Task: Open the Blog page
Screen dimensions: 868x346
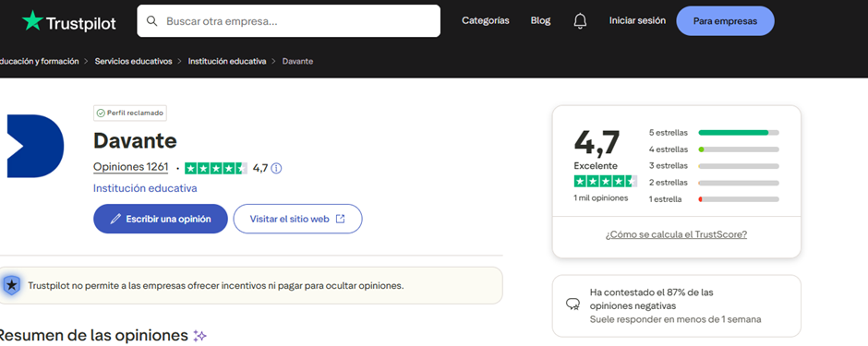Action: coord(540,20)
